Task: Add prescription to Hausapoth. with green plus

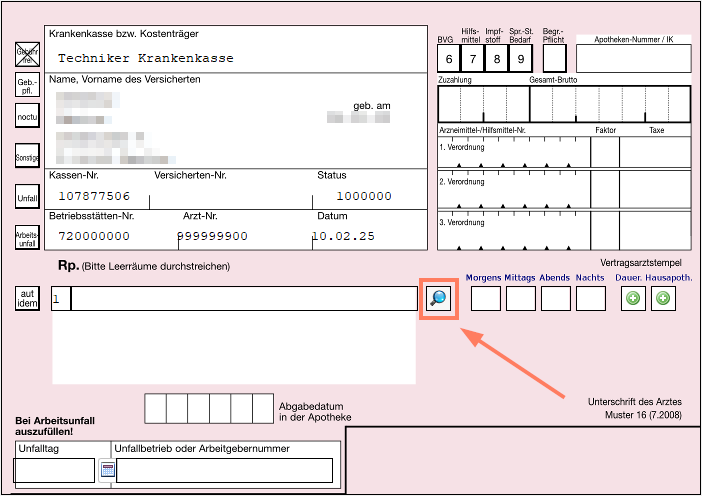Action: pos(663,298)
